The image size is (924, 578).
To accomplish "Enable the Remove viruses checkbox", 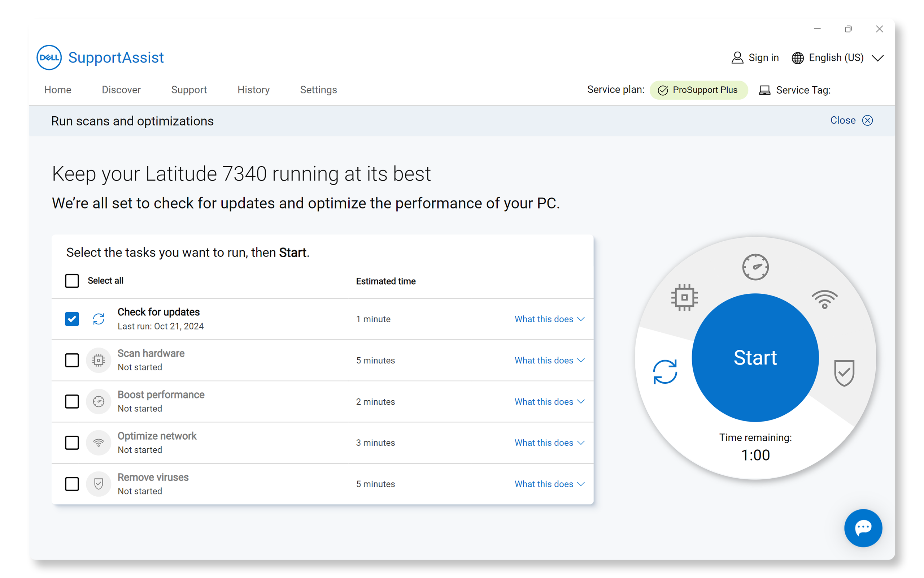I will click(72, 484).
